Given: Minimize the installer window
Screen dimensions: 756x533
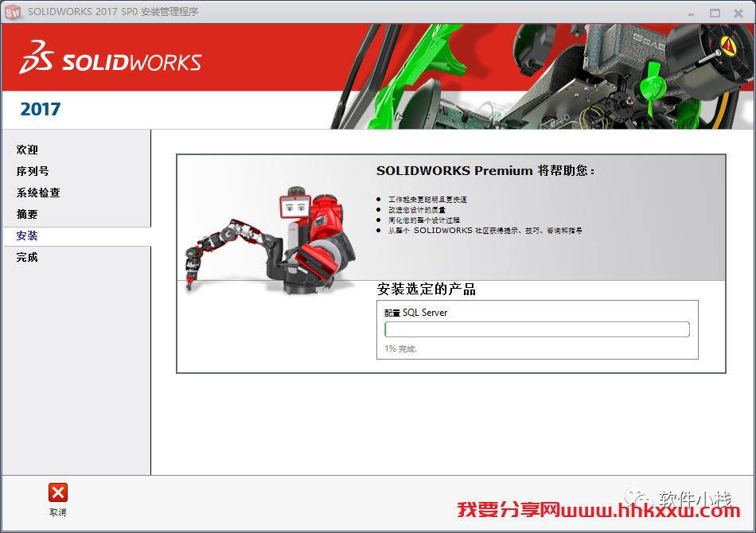Looking at the screenshot, I should pos(691,14).
